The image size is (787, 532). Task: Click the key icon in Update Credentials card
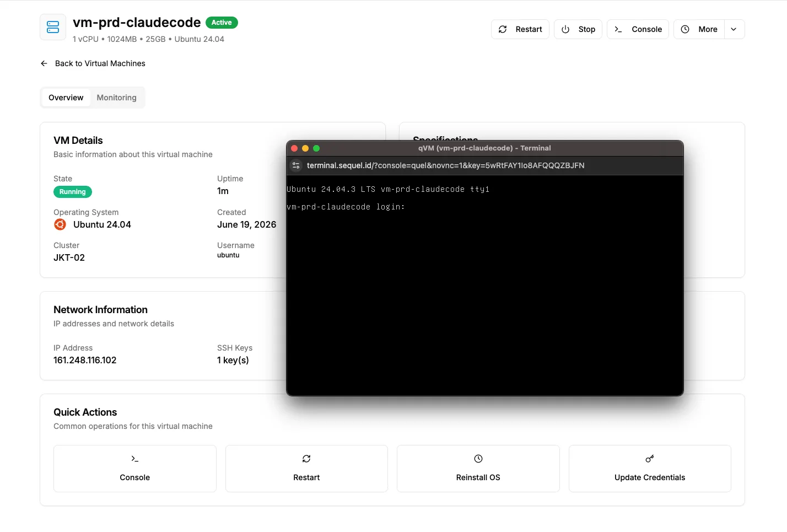tap(650, 459)
